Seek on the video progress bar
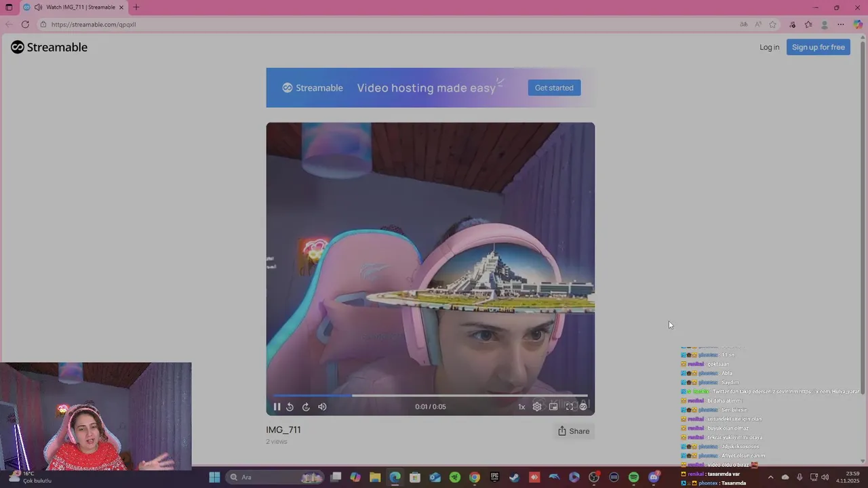 tap(430, 395)
